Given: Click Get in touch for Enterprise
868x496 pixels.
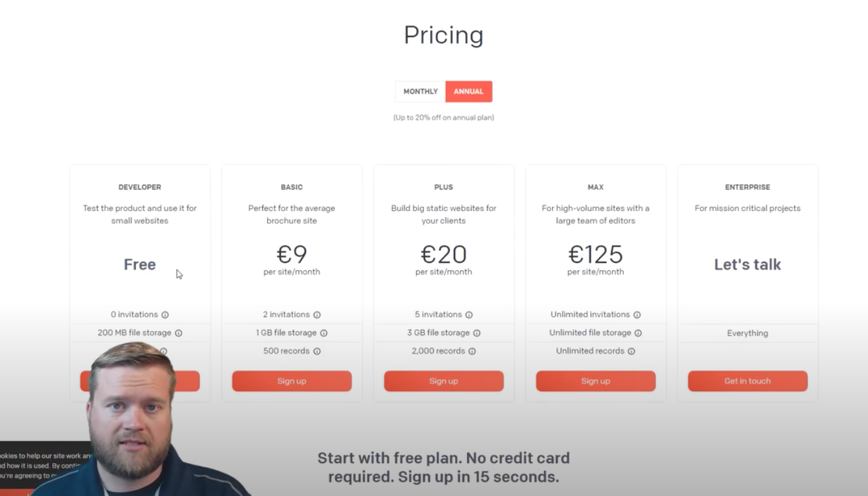Looking at the screenshot, I should pos(747,381).
